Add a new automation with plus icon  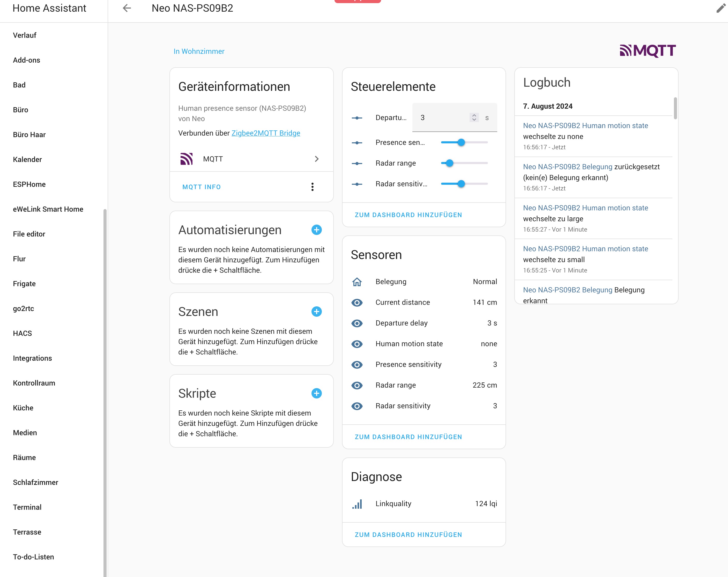coord(316,230)
